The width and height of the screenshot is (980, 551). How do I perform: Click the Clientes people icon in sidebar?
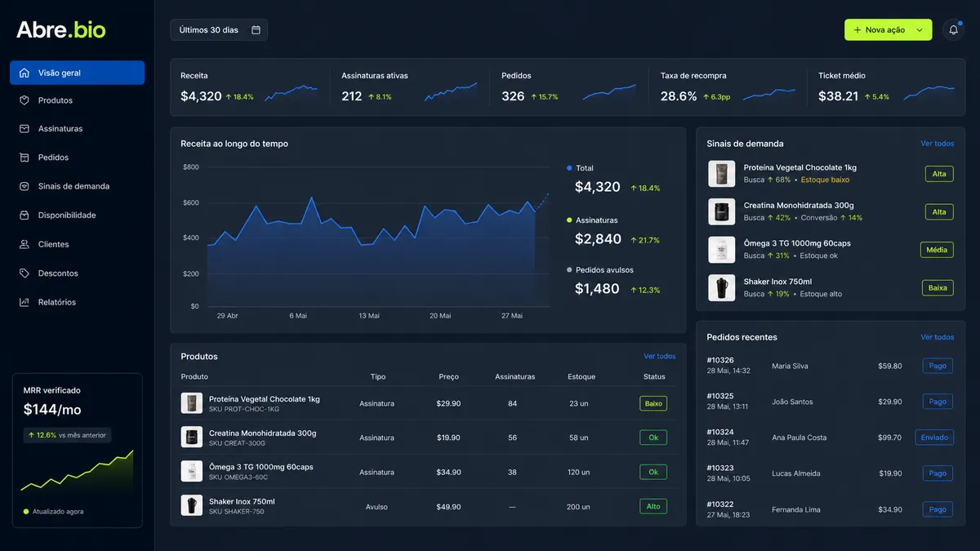24,244
